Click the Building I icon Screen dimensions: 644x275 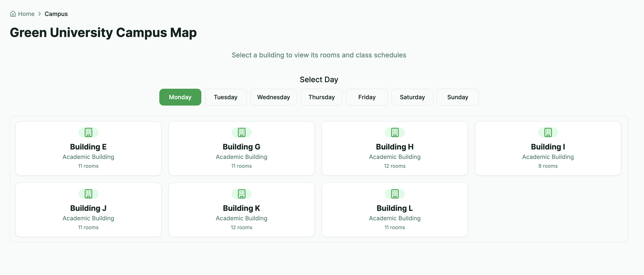point(548,132)
